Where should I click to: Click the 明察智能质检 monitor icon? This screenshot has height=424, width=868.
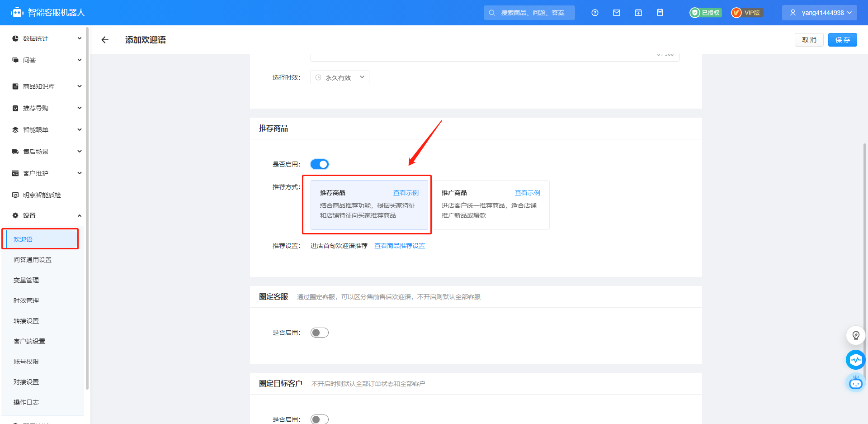pos(15,195)
